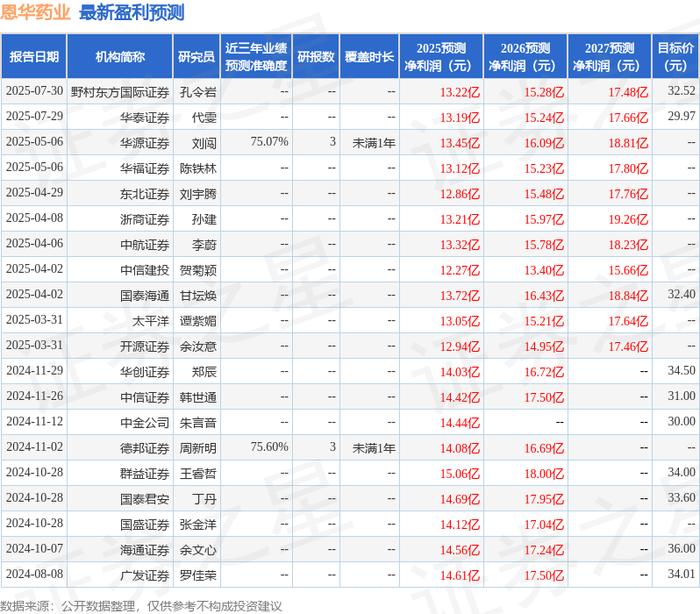This screenshot has width=700, height=614.
Task: Select institution 中航证券
Action: (145, 245)
